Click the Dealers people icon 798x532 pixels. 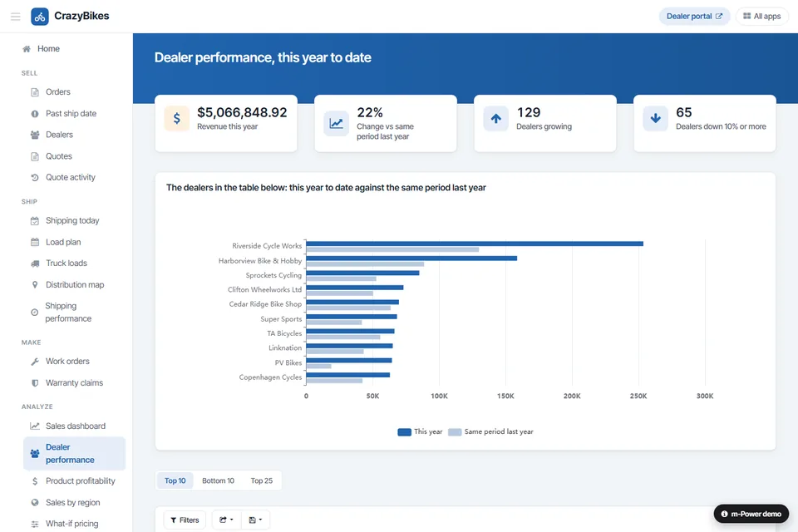pos(35,135)
